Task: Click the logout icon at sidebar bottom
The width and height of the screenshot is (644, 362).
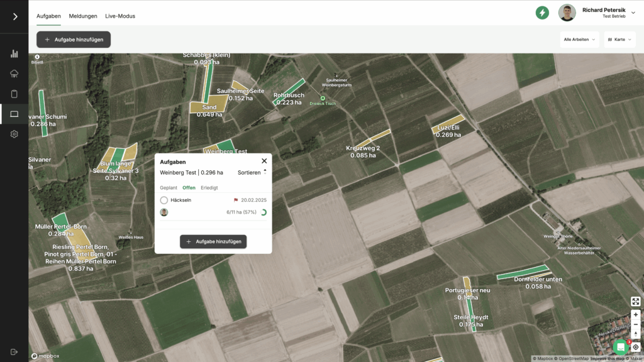Action: point(14,352)
